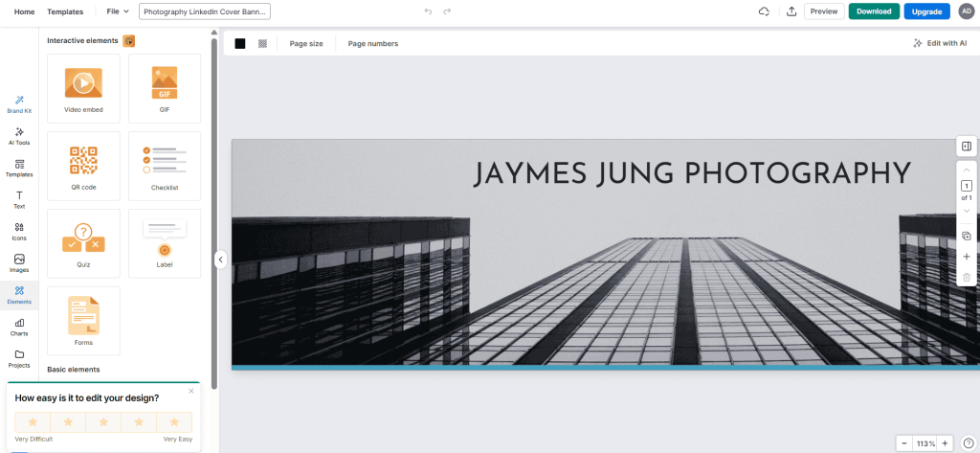
Task: Add a GIF interactive element
Action: click(165, 88)
